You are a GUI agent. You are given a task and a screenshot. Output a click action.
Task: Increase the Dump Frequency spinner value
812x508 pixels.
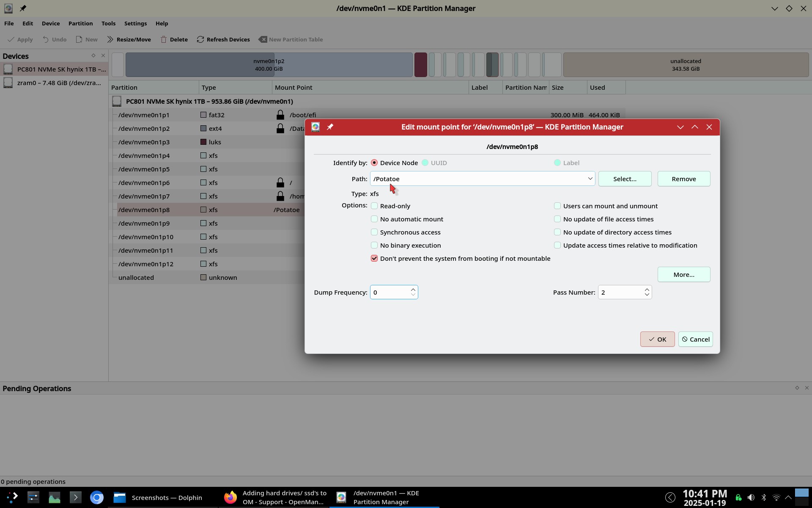[413, 290]
